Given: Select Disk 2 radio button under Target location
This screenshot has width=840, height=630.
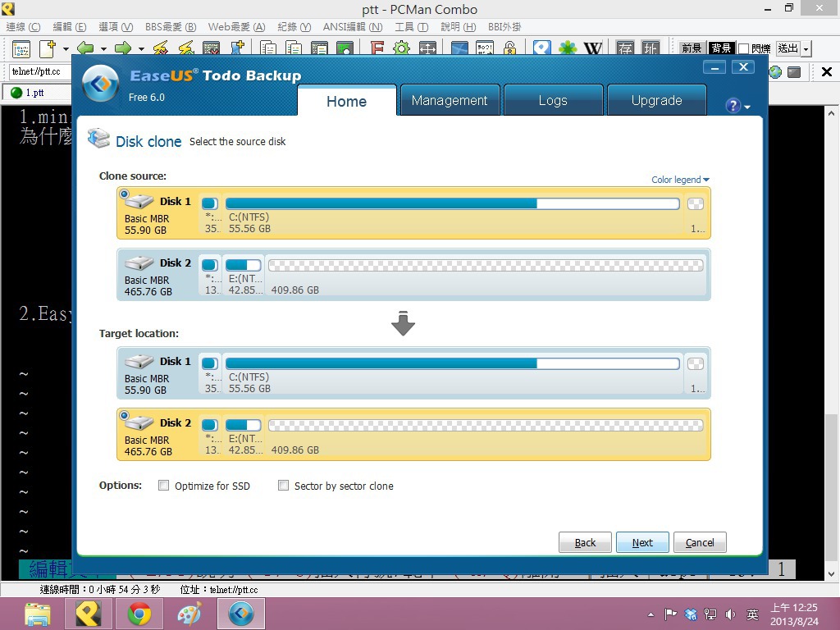Looking at the screenshot, I should coord(125,415).
